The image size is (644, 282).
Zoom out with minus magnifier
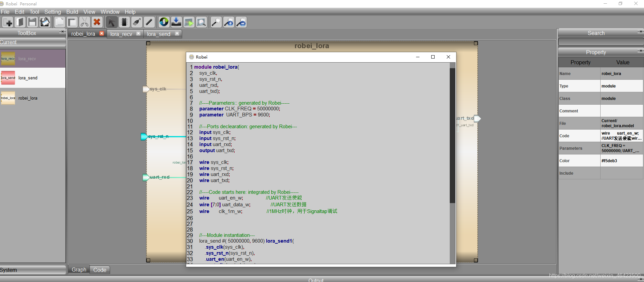point(241,22)
